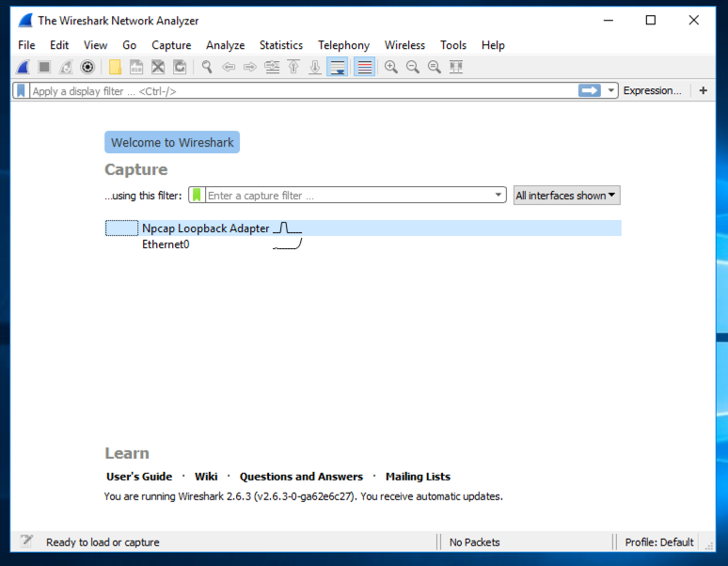The width and height of the screenshot is (728, 566).
Task: Go back in packet history arrow
Action: pyautogui.click(x=229, y=68)
